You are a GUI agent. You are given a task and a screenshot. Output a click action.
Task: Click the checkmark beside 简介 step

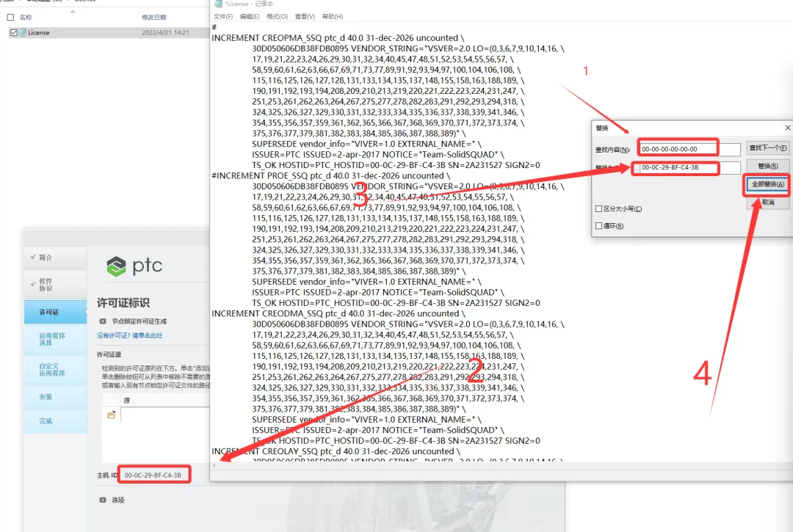(x=33, y=257)
